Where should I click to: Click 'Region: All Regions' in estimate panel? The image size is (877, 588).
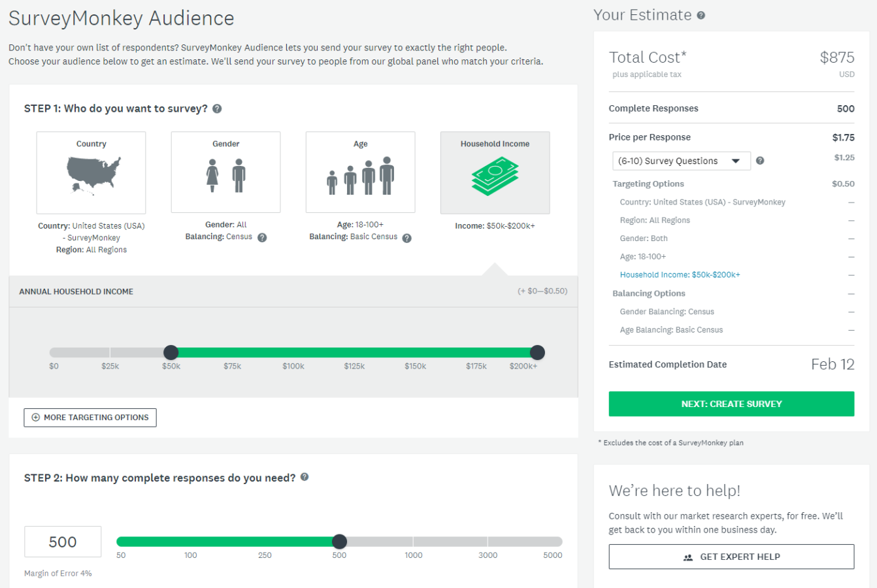[655, 221]
